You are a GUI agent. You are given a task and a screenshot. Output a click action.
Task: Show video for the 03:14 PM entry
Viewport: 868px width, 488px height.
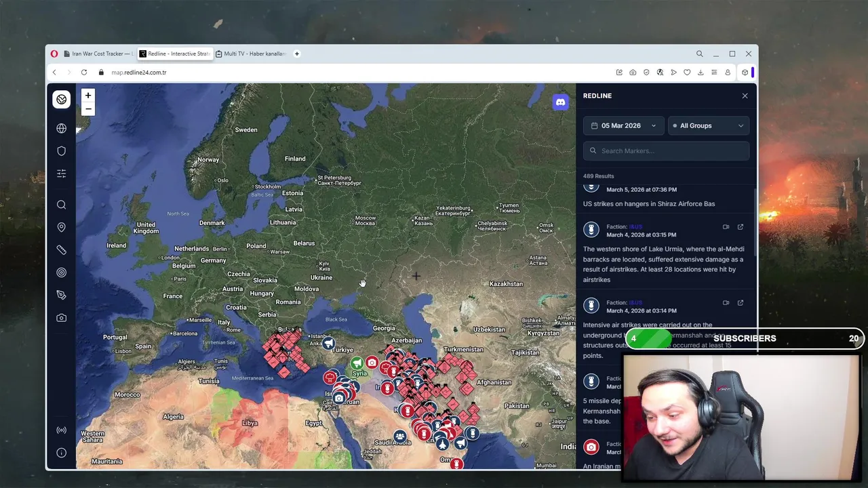726,303
